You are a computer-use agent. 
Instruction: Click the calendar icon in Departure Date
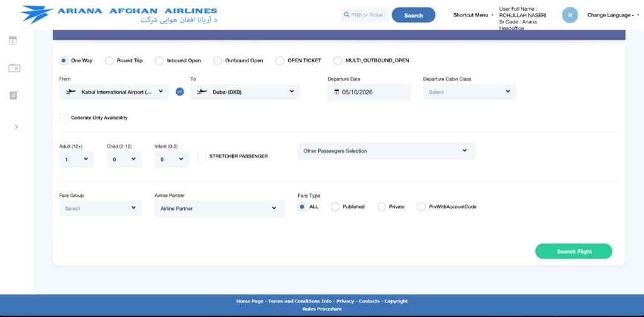336,92
